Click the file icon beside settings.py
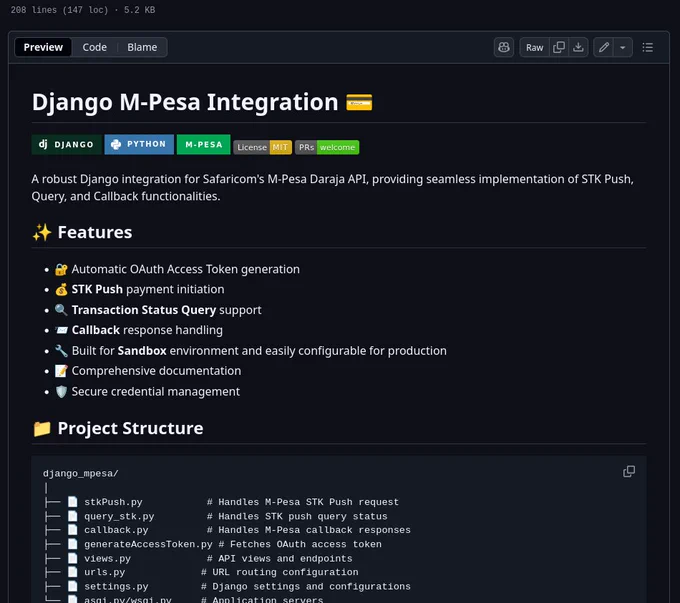Screen dimensions: 680x603 pos(72,587)
